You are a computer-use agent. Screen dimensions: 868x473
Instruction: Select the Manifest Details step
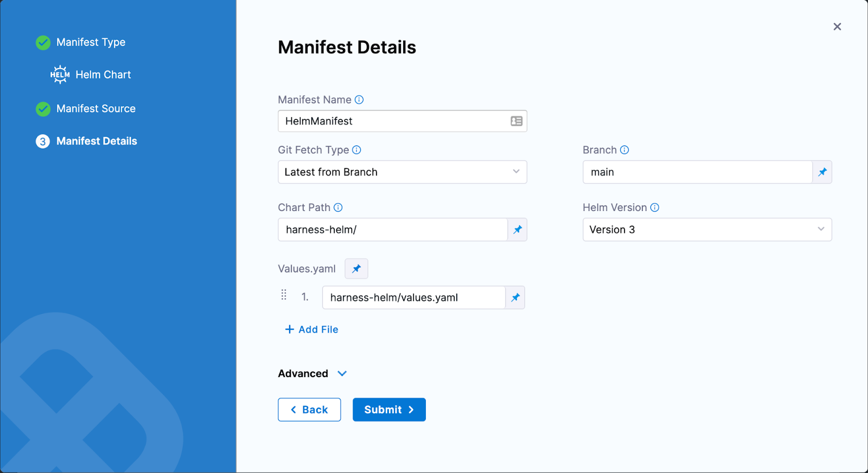tap(97, 141)
